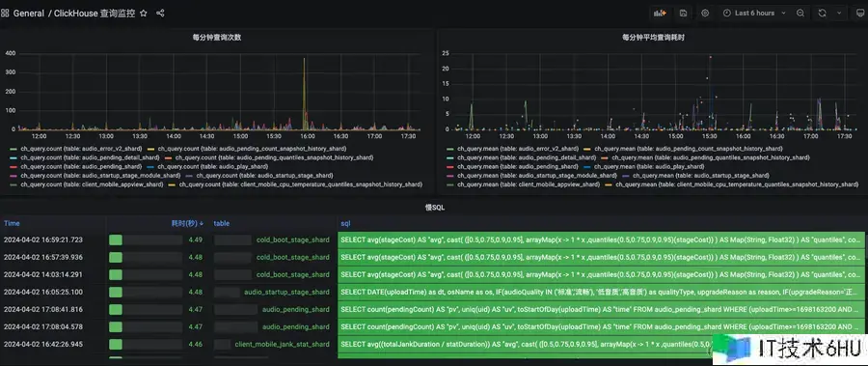Open the Last 6 hours time picker

coord(754,14)
